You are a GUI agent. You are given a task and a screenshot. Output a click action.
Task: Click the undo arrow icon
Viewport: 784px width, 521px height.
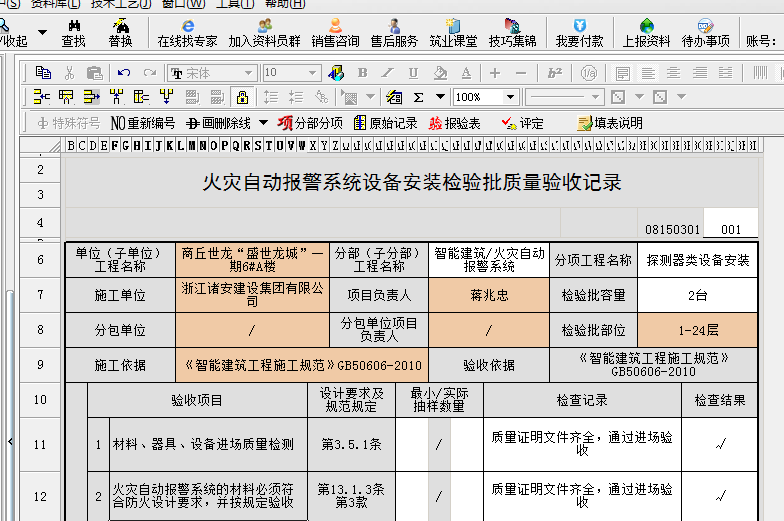[124, 72]
